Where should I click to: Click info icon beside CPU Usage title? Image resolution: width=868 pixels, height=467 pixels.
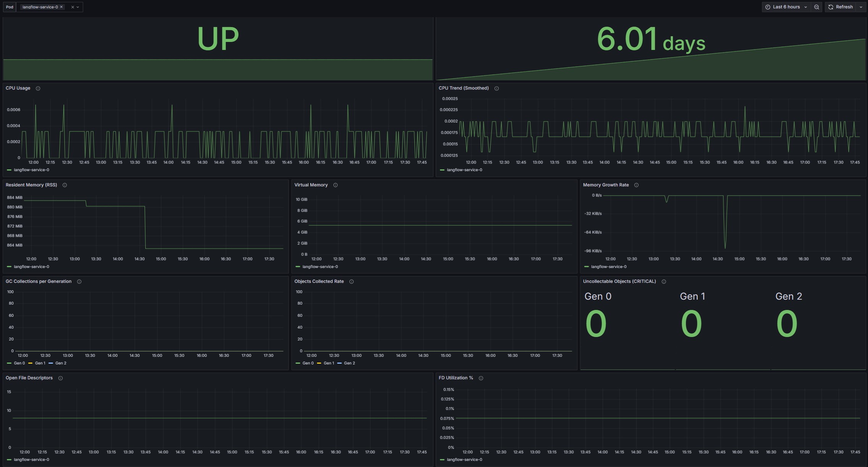click(x=38, y=88)
